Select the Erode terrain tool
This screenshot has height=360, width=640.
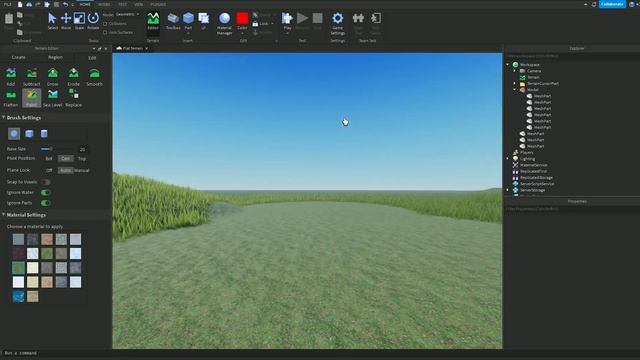point(73,77)
